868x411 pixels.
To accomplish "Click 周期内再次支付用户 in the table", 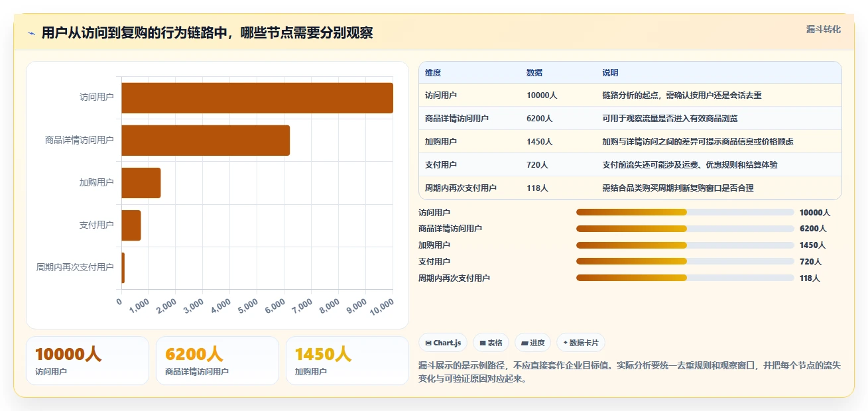I will coord(461,188).
